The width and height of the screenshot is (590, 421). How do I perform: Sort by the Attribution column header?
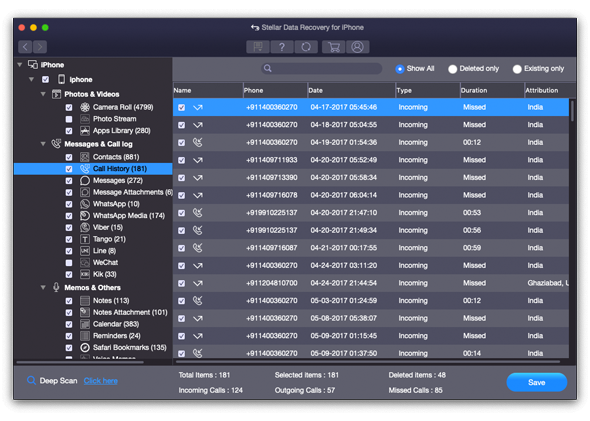point(550,90)
